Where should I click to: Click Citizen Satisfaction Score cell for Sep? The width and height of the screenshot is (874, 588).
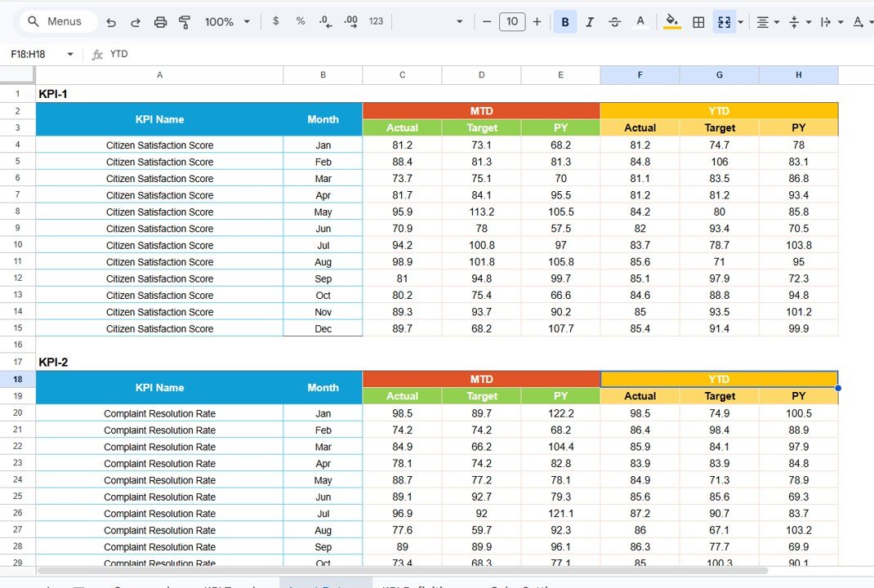coord(159,278)
